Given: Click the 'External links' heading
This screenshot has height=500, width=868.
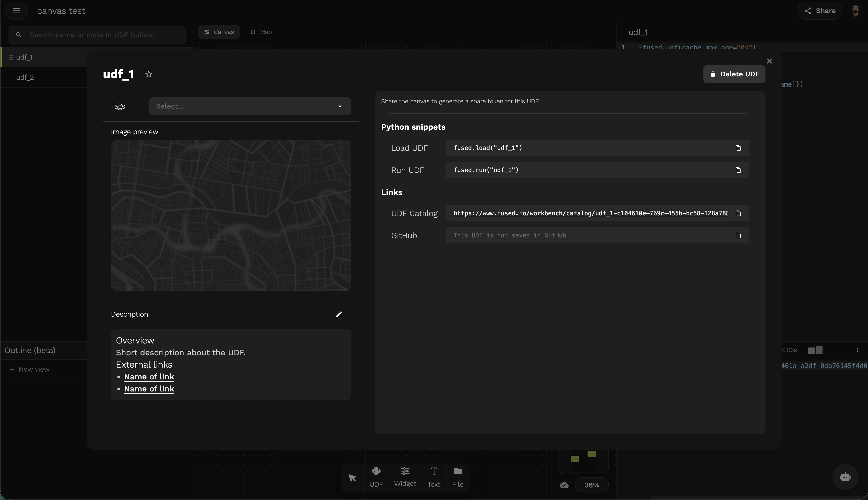Looking at the screenshot, I should [x=144, y=365].
